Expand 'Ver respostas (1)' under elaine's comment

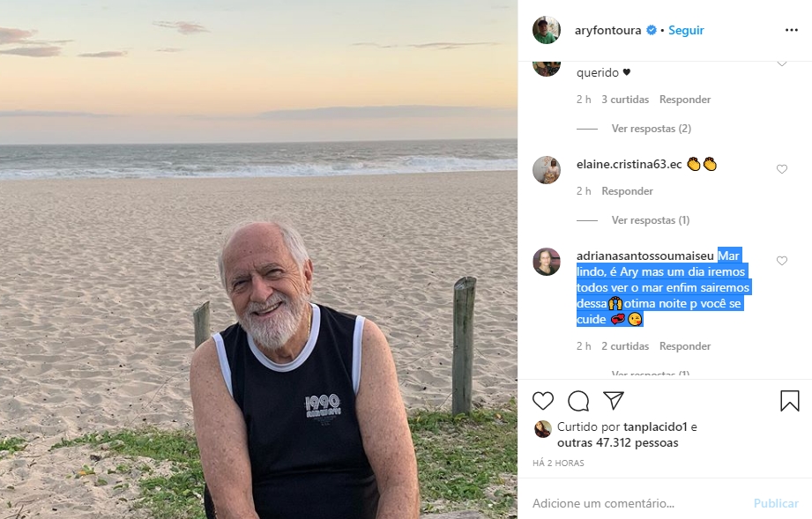[651, 220]
